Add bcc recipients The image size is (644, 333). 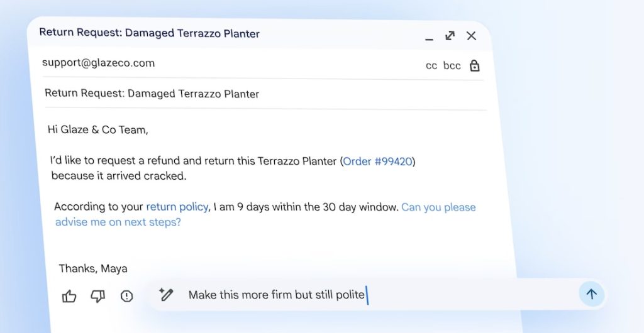pyautogui.click(x=452, y=65)
